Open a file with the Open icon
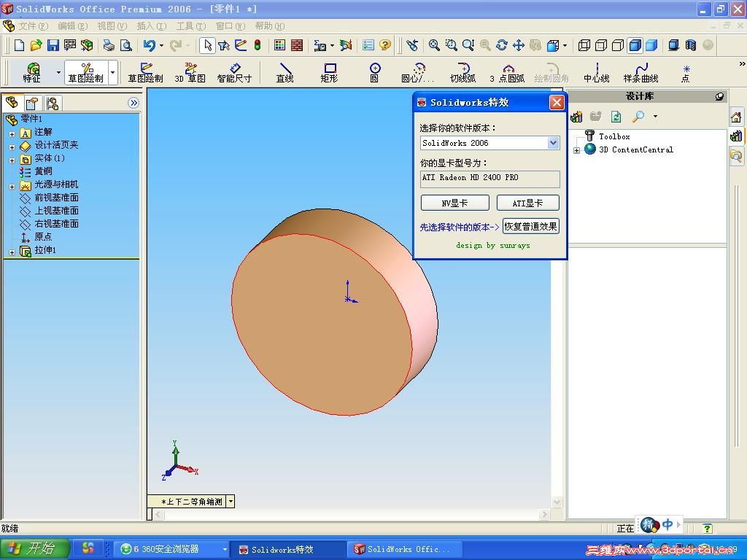Viewport: 747px width, 560px height. click(36, 45)
